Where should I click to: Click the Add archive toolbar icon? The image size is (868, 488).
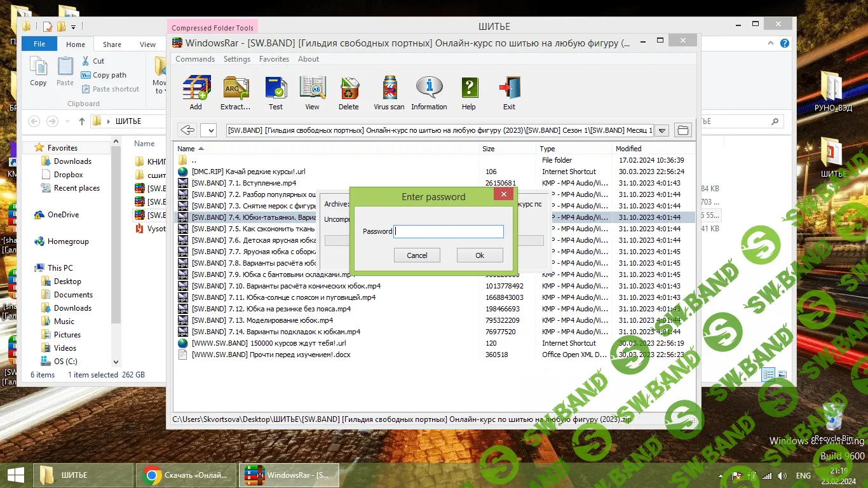click(196, 88)
